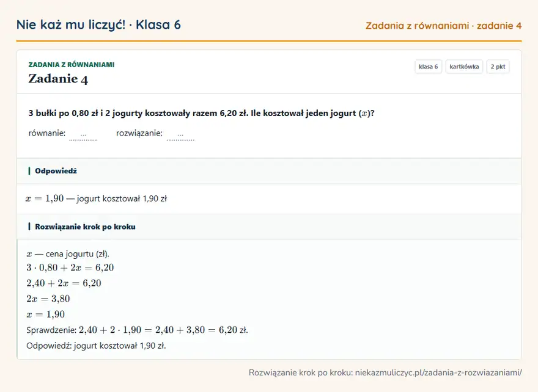Click the 'klasa 6' tag
538x392 pixels.
[428, 67]
